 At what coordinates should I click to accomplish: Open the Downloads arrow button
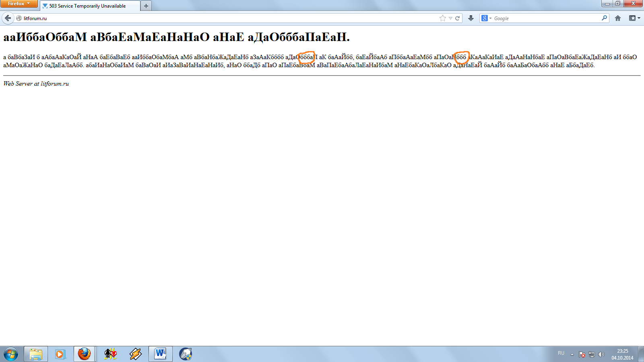(471, 18)
